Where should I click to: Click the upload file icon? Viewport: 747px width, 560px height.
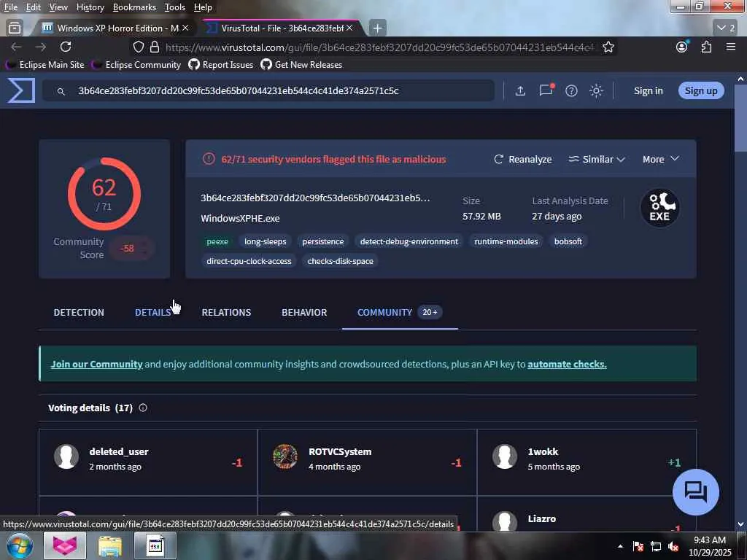(520, 91)
